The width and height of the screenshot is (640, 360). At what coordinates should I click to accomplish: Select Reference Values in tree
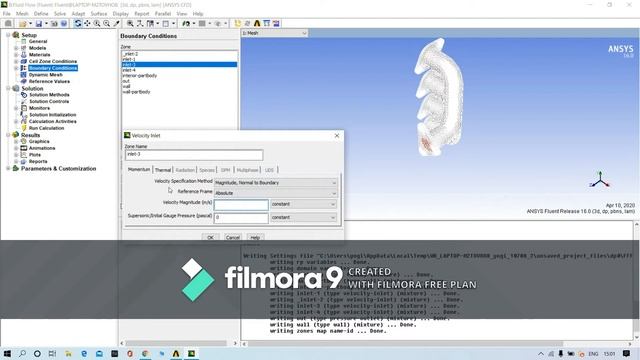pos(49,81)
